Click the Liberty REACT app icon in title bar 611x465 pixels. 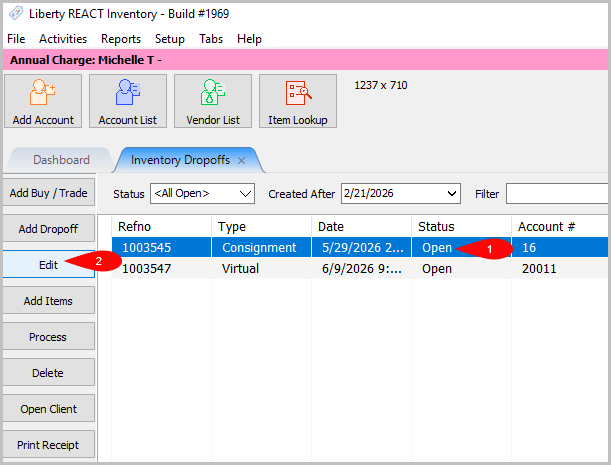tap(16, 14)
